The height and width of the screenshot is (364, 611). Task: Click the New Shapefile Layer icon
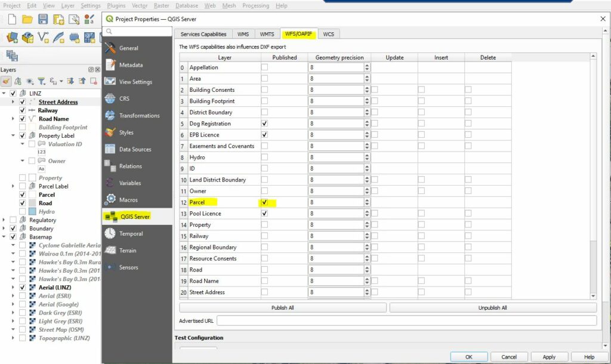pos(44,38)
